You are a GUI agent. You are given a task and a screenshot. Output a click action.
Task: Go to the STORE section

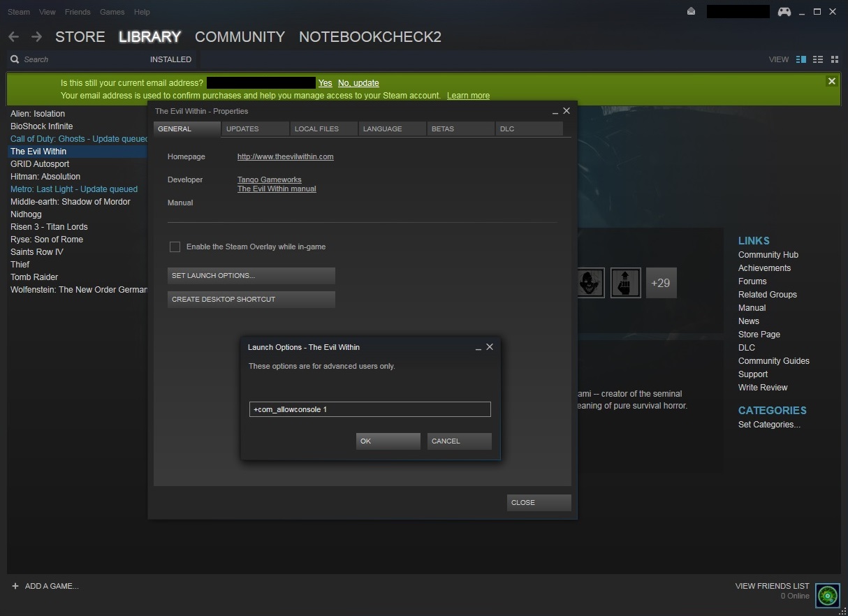[x=80, y=36]
